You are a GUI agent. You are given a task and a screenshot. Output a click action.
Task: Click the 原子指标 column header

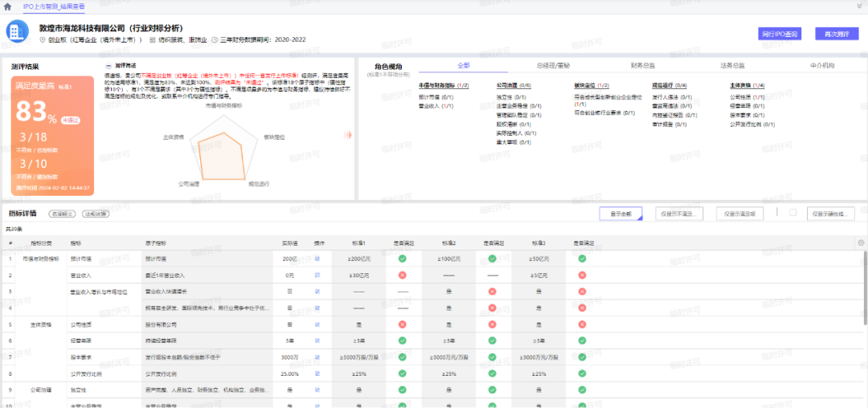point(154,243)
